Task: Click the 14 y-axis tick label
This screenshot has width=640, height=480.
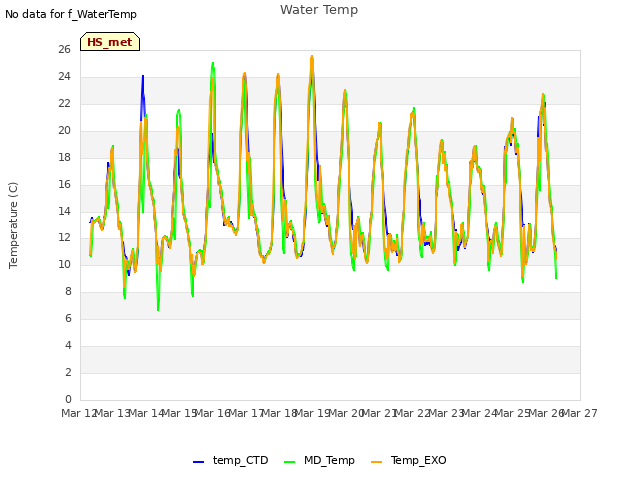Action: 64,211
